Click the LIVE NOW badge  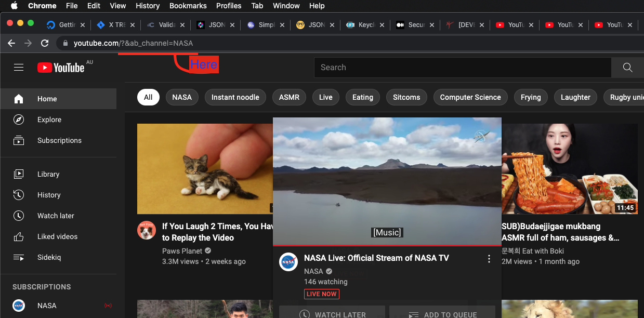322,294
